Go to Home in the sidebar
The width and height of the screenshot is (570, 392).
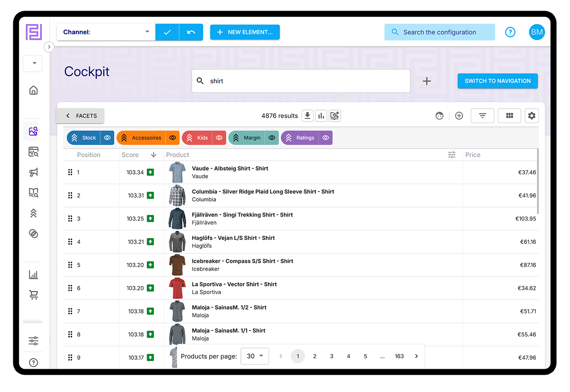33,90
